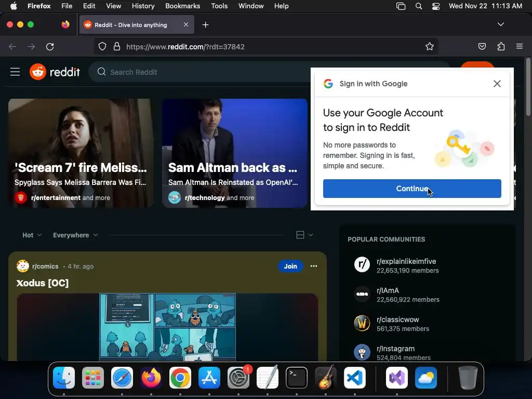Open Control Center in menu bar
This screenshot has height=399, width=532.
(x=436, y=6)
